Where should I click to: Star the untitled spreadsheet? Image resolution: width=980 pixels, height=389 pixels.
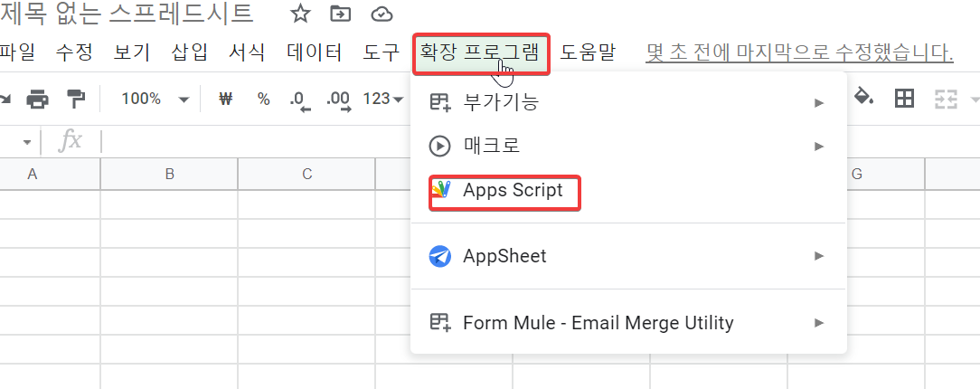(x=301, y=14)
